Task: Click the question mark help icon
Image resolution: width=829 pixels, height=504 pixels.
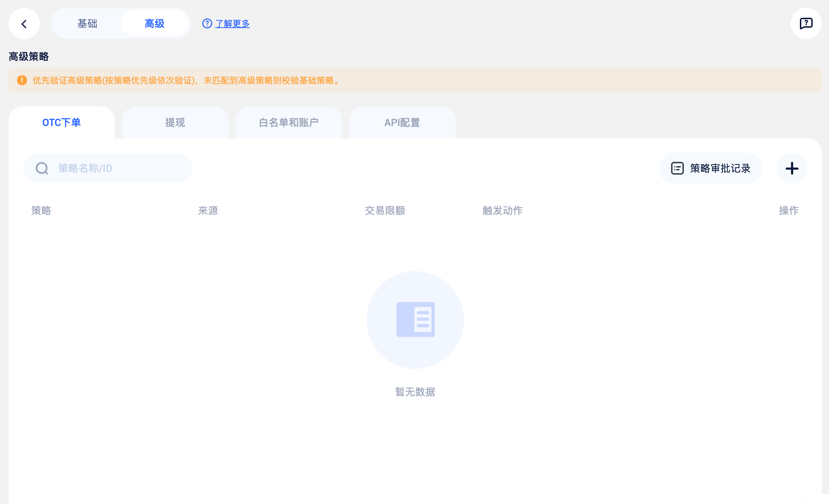Action: coord(207,24)
